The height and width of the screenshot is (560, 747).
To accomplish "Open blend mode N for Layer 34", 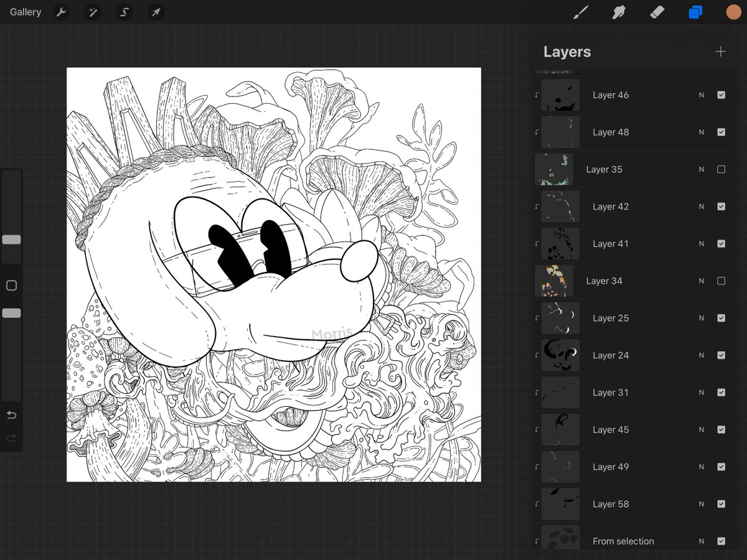I will coord(702,281).
